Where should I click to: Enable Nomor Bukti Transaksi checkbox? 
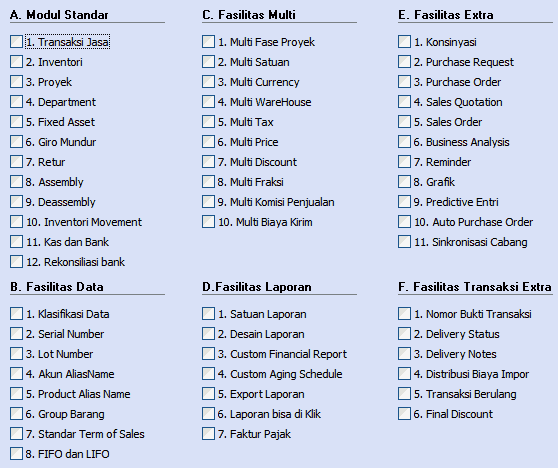point(404,314)
